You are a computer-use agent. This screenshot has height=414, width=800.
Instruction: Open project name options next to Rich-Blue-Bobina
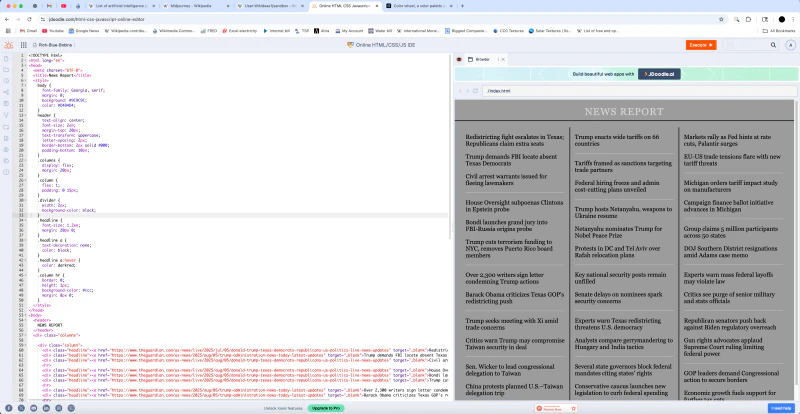pyautogui.click(x=74, y=45)
